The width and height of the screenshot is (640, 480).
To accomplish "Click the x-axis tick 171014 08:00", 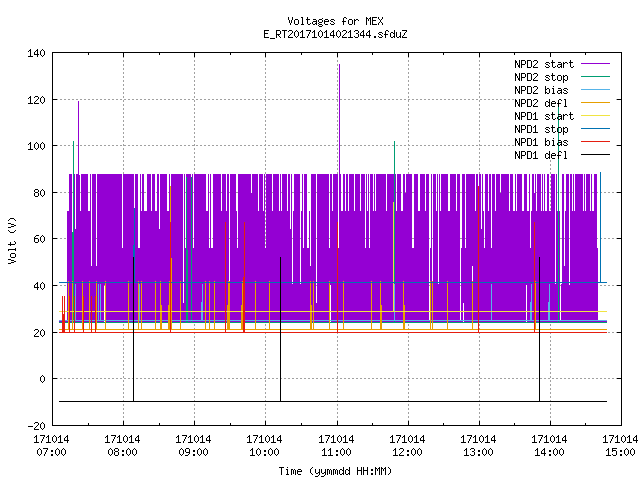I will pos(122,446).
